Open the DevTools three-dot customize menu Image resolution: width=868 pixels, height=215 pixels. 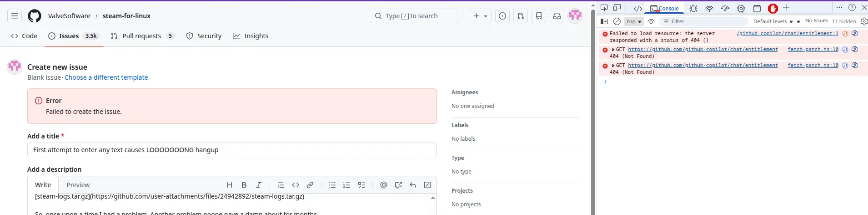[x=839, y=7]
